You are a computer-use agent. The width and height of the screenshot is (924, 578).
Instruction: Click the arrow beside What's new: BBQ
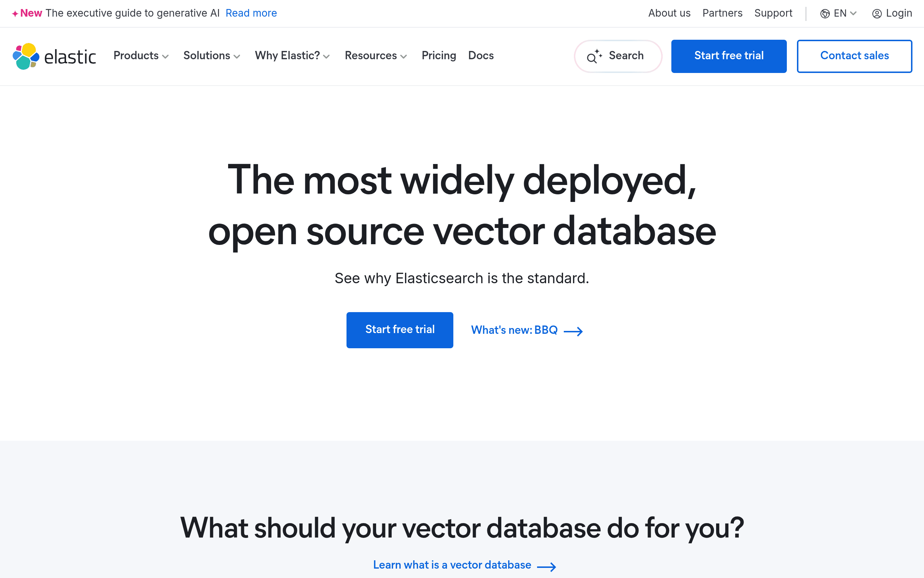pos(573,331)
